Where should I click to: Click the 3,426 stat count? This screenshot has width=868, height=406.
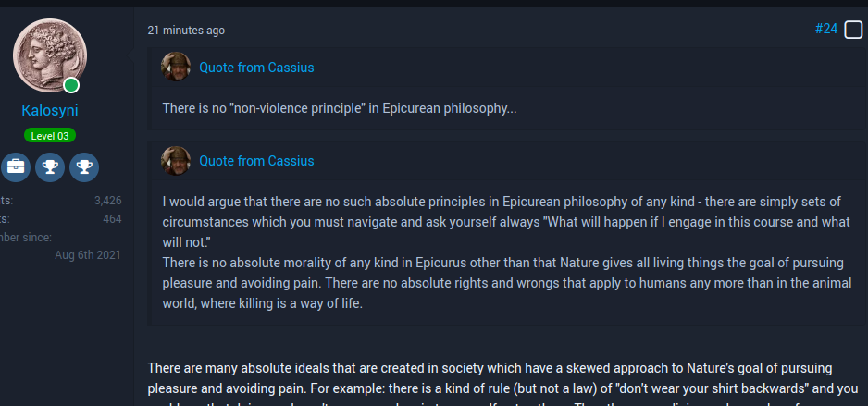(107, 200)
